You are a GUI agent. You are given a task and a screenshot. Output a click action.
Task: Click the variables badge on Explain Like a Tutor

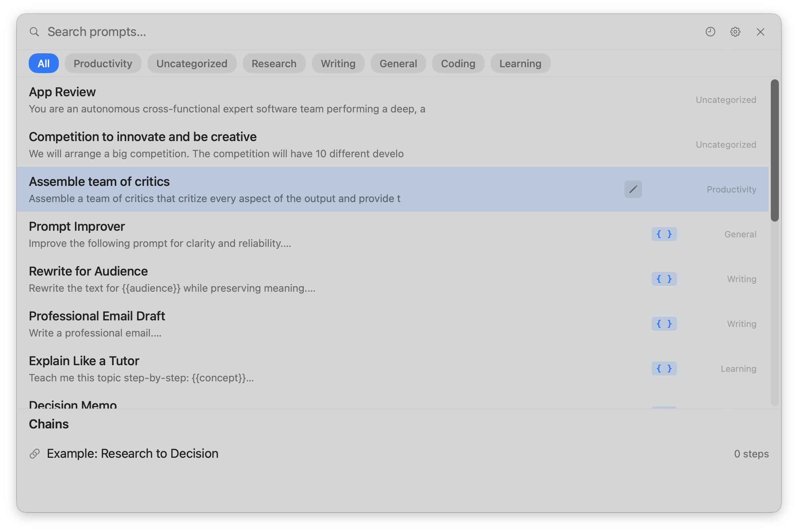click(x=664, y=369)
